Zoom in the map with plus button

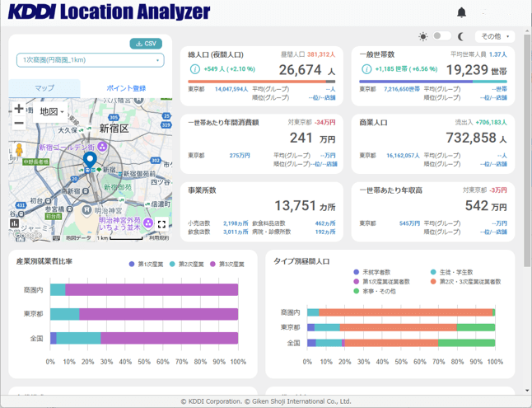coord(19,109)
